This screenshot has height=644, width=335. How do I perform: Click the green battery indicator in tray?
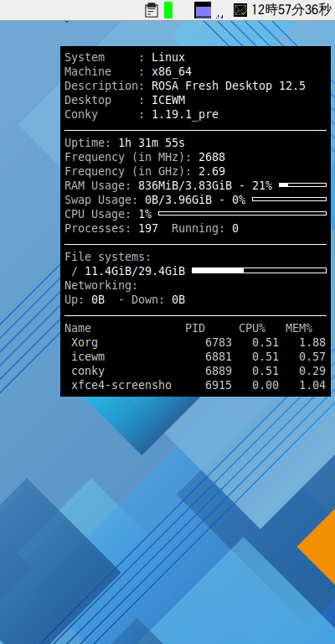168,10
